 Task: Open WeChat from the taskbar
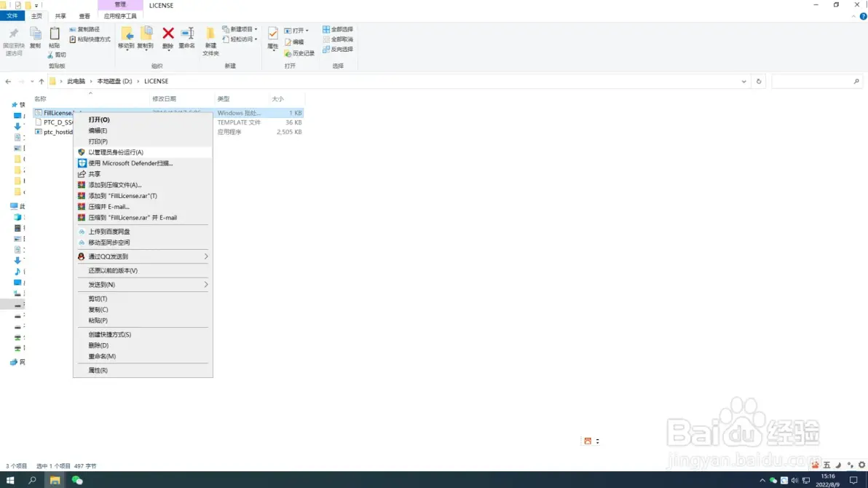tap(77, 480)
